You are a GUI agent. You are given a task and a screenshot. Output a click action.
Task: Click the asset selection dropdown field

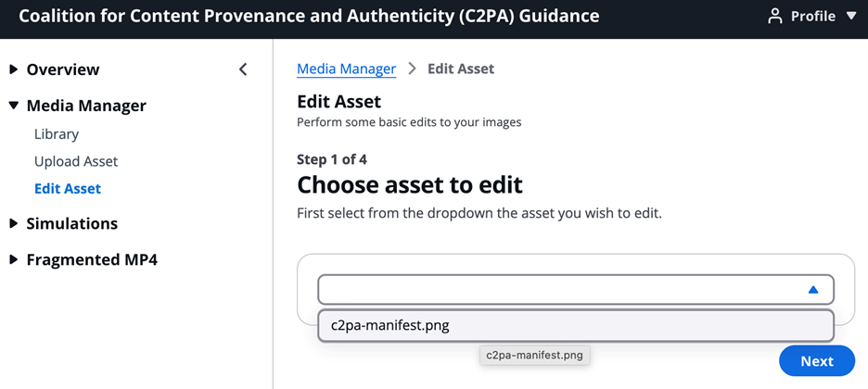pyautogui.click(x=556, y=289)
